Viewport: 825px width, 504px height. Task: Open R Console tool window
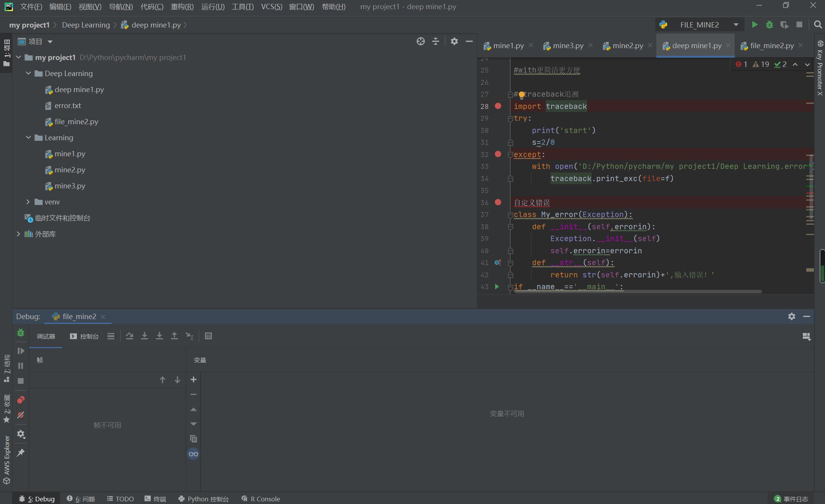[x=261, y=499]
